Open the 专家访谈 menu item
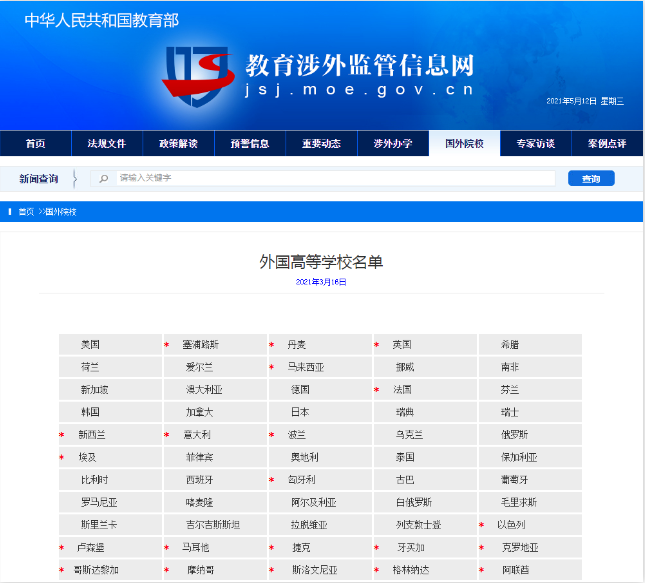 tap(536, 144)
